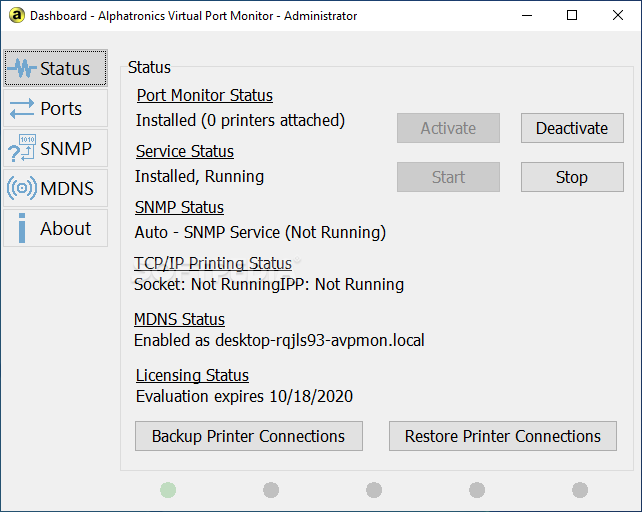Click the fourth grey indicator dot
The width and height of the screenshot is (642, 512).
[x=477, y=490]
